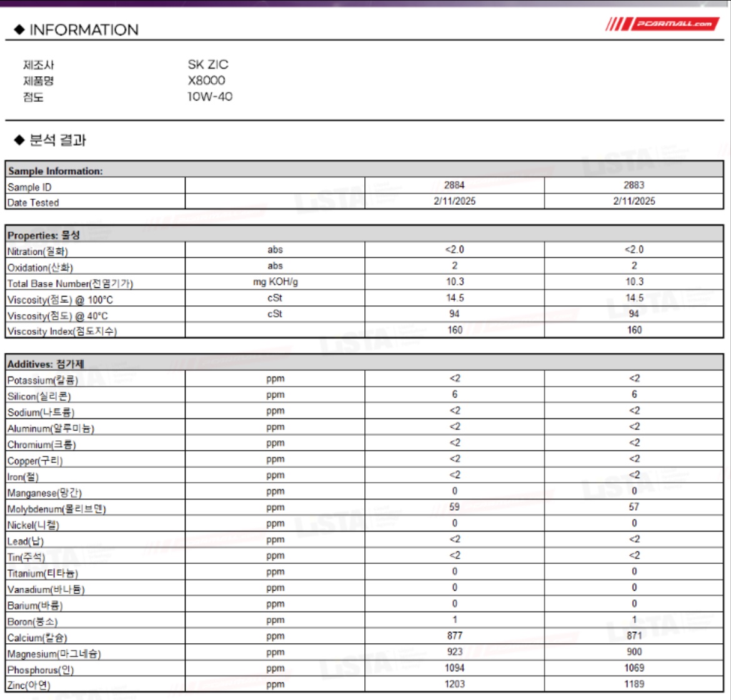Click 40°C viscosity 94 for sample 2883
Screen dimensions: 731x700
point(634,313)
